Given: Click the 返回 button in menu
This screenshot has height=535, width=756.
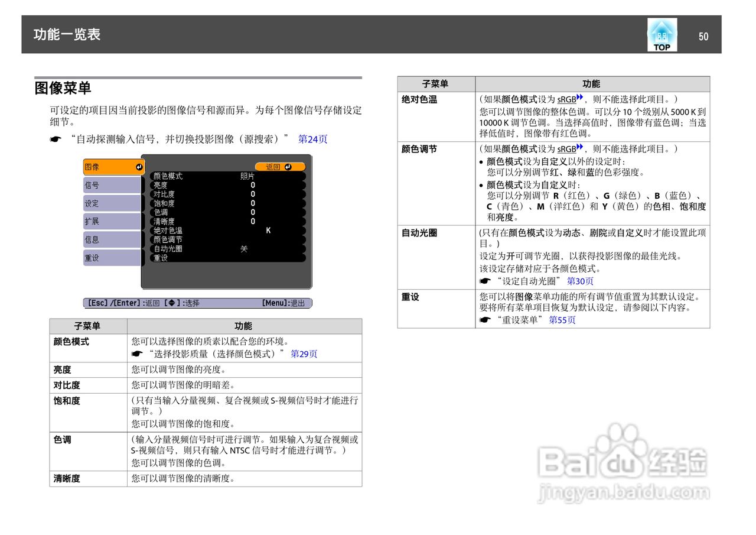Looking at the screenshot, I should pyautogui.click(x=280, y=167).
